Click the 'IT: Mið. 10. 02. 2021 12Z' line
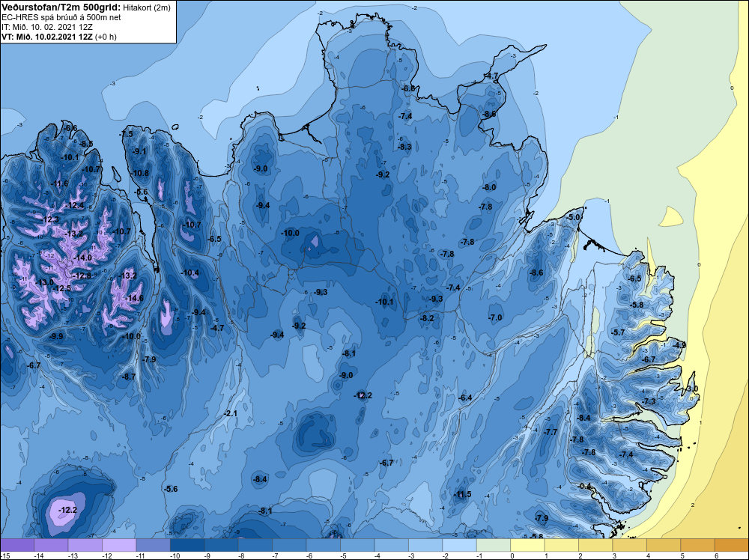749x560 pixels. point(46,27)
